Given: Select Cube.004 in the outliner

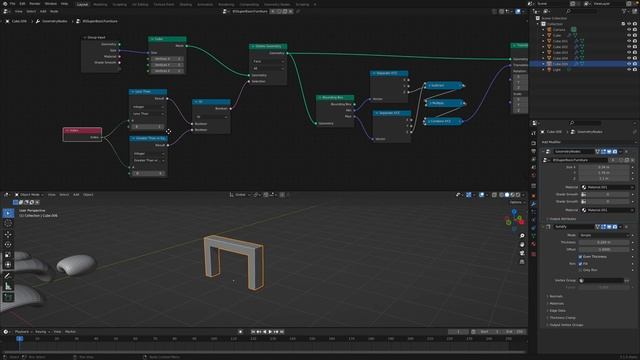Looking at the screenshot, I should click(x=560, y=58).
